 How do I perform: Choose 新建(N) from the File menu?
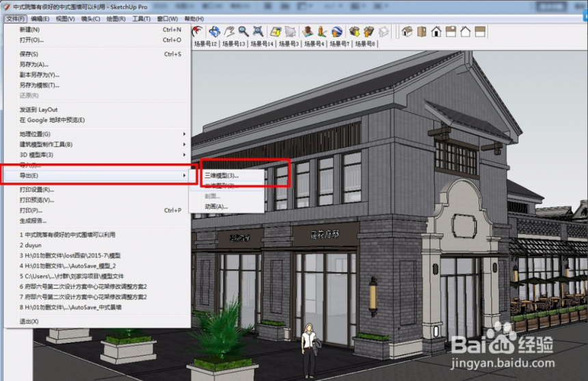97,29
